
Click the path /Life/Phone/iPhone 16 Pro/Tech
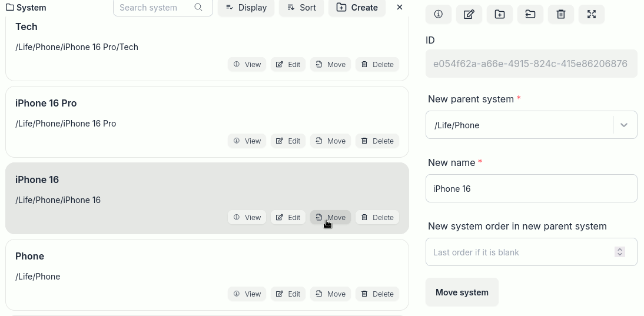[x=77, y=47]
